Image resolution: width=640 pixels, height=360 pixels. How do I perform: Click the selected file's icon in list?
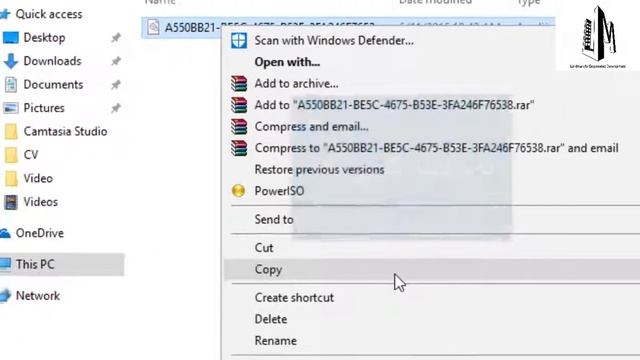[x=153, y=28]
